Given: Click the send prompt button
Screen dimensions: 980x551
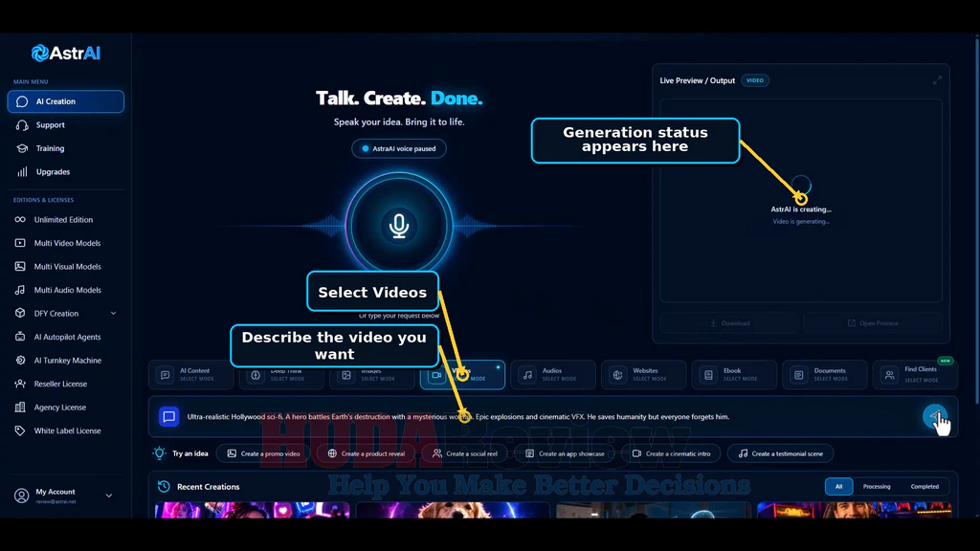Looking at the screenshot, I should pyautogui.click(x=935, y=416).
